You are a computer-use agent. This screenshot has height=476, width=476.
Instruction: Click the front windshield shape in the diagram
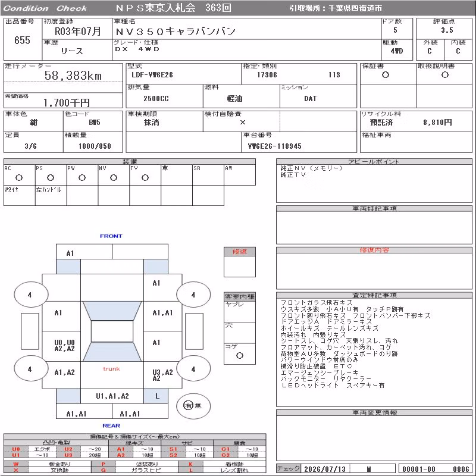112,311
